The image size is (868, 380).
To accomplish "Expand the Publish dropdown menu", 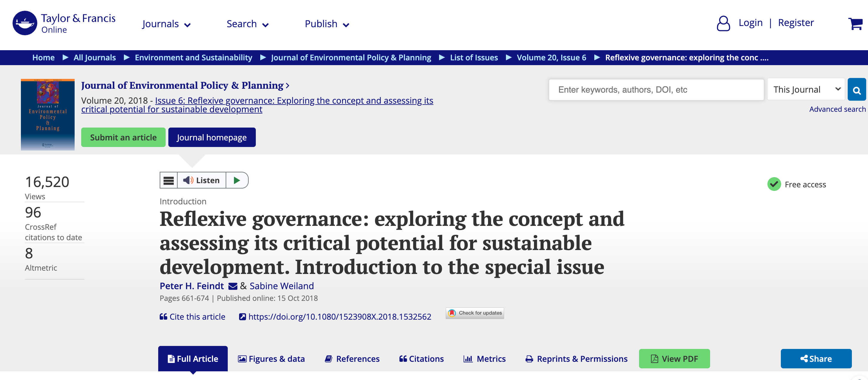I will 327,24.
